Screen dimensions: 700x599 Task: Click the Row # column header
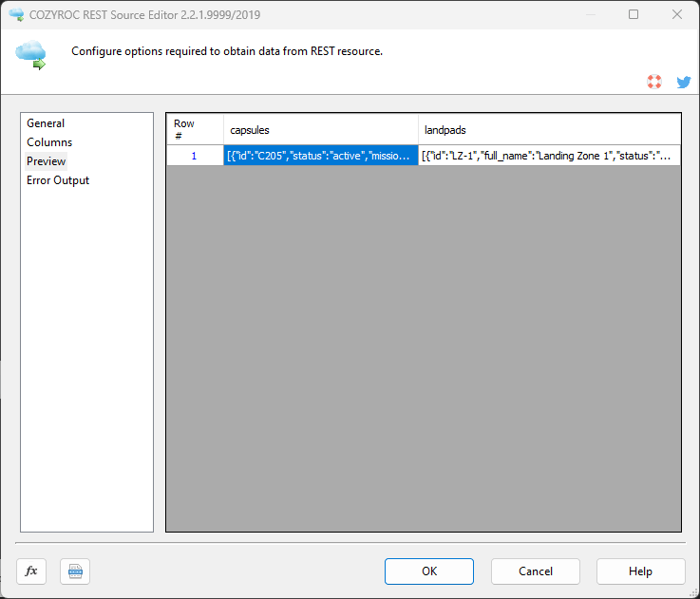point(195,129)
